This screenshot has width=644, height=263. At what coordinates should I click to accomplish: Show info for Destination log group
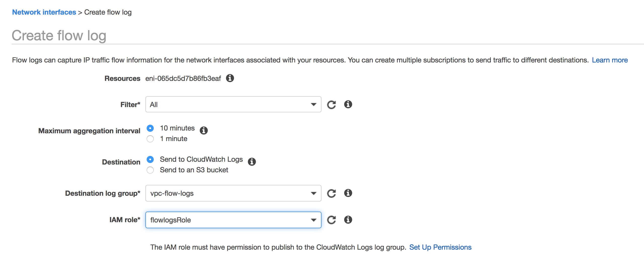click(348, 193)
